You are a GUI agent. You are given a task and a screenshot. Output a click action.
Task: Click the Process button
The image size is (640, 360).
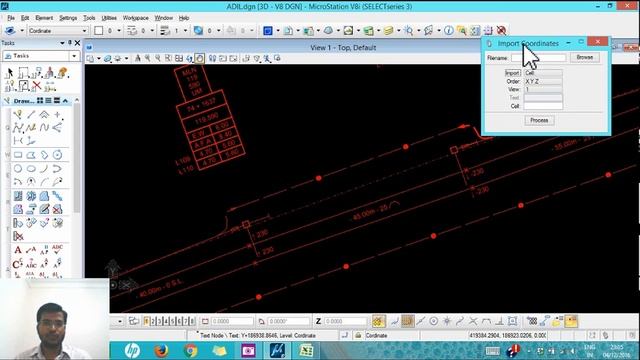click(x=539, y=120)
